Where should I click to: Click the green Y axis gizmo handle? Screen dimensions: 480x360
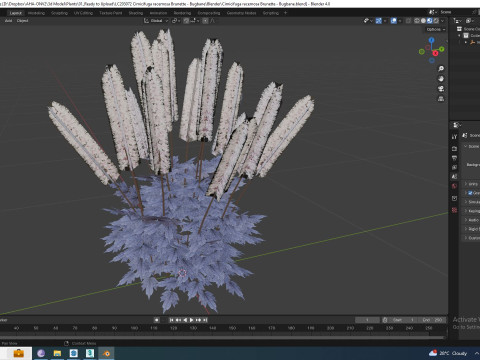click(x=442, y=49)
